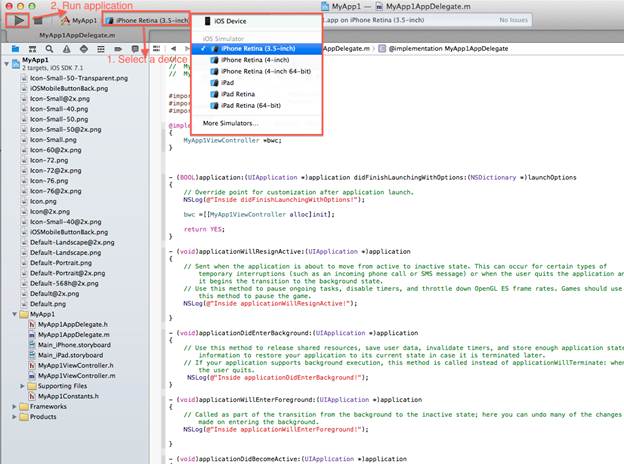Choose iOS Device from the destination menu
Viewport: 624px width, 464px height.
[x=256, y=21]
